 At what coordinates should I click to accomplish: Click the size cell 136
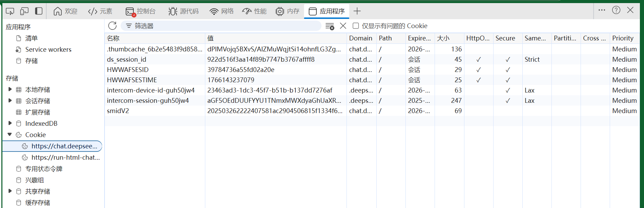tap(456, 49)
